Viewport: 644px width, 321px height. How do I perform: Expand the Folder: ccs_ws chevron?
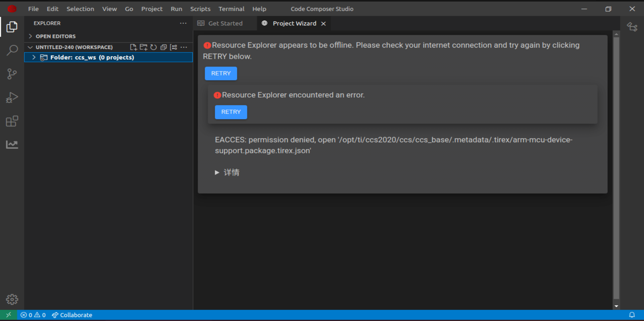click(x=34, y=57)
